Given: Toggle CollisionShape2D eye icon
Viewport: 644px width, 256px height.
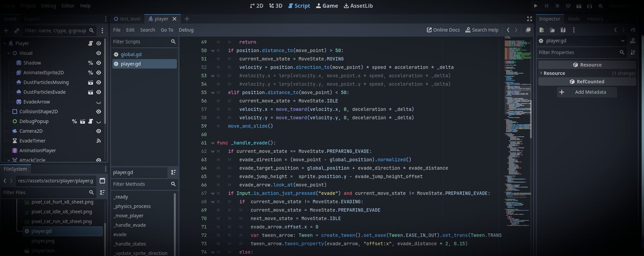Looking at the screenshot, I should pos(98,112).
